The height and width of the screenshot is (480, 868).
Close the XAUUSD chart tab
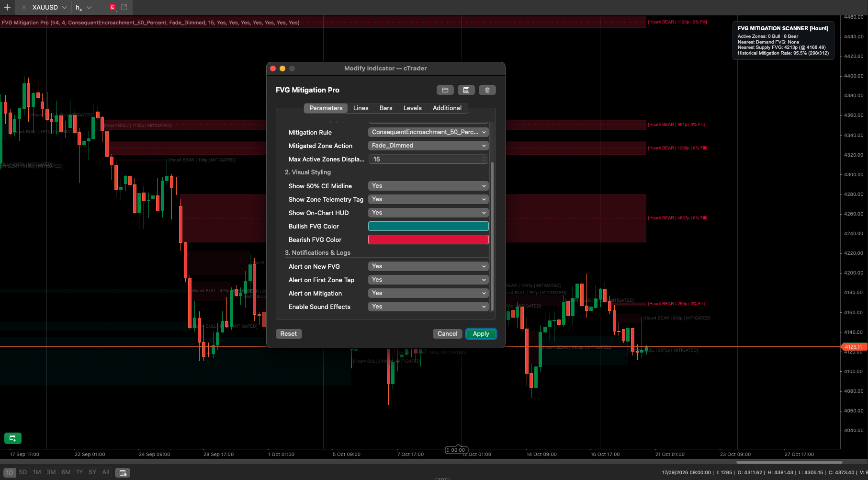[24, 7]
